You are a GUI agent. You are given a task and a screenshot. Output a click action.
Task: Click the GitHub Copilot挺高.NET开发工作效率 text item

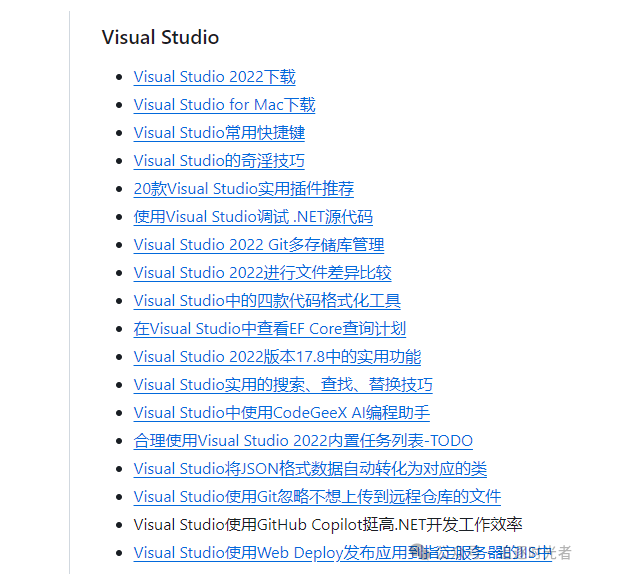click(328, 525)
